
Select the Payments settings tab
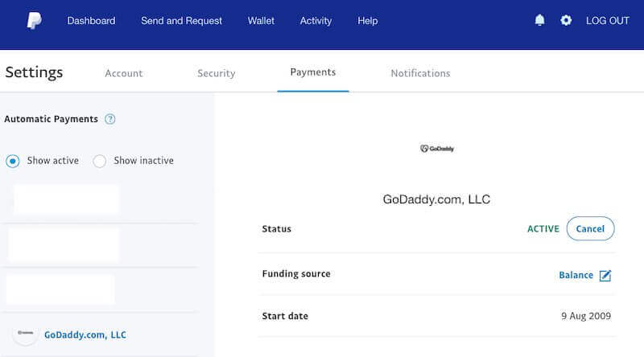pyautogui.click(x=313, y=72)
